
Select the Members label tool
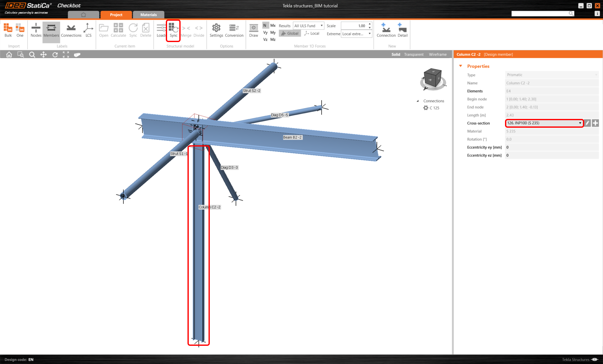coord(51,30)
